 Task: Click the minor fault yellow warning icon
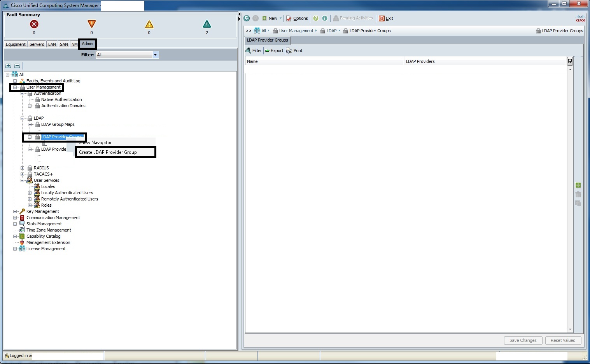[x=149, y=24]
